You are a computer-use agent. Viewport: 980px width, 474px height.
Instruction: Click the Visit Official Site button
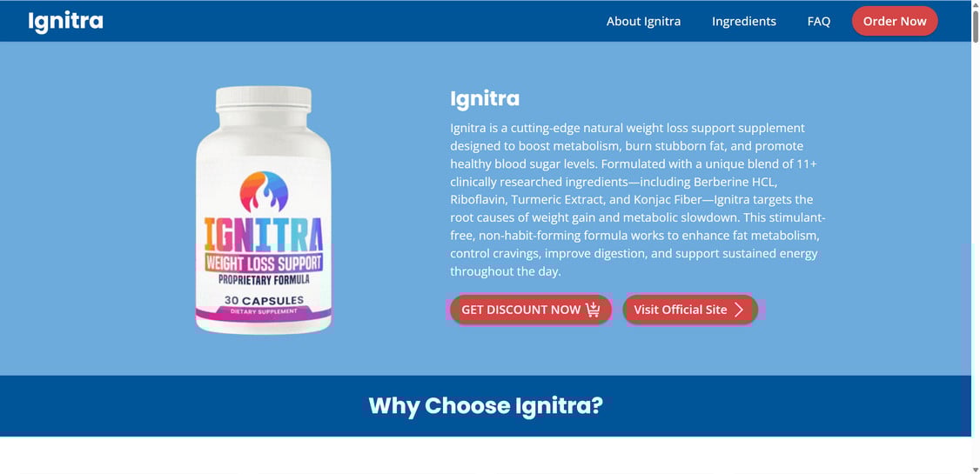690,310
